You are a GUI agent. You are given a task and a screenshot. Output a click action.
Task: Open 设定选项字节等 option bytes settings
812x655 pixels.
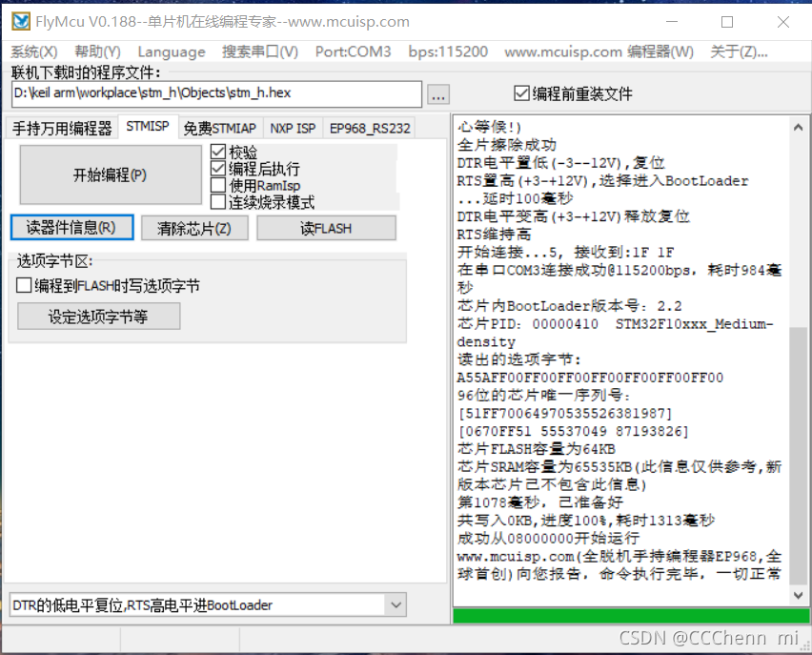pos(97,316)
